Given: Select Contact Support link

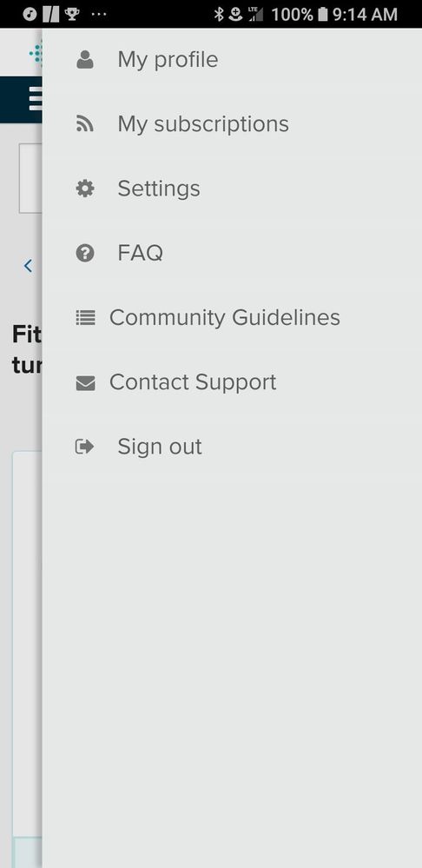Looking at the screenshot, I should pyautogui.click(x=193, y=382).
